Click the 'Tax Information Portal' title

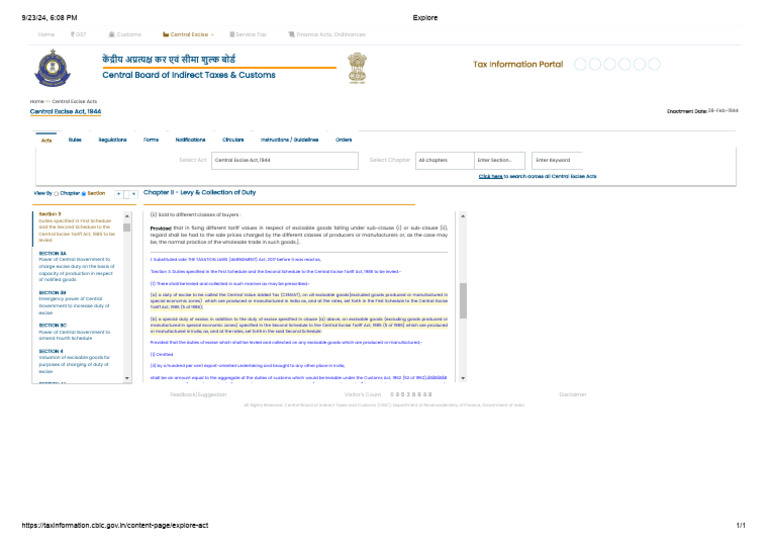[518, 64]
